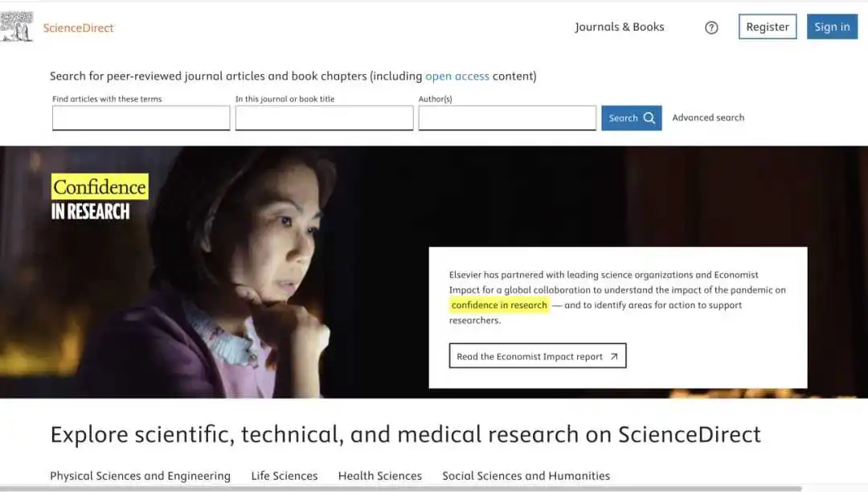Select Social Sciences and Humanities tab

tap(526, 476)
